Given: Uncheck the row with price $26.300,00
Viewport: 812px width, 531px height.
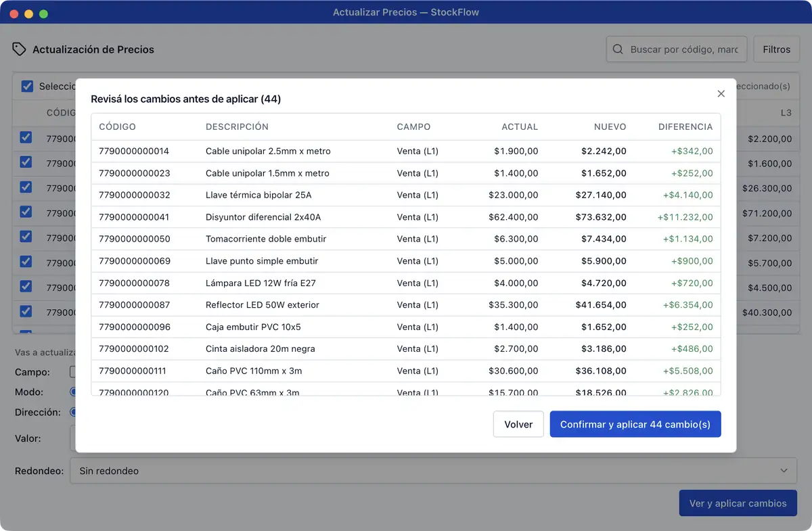Looking at the screenshot, I should tap(26, 187).
